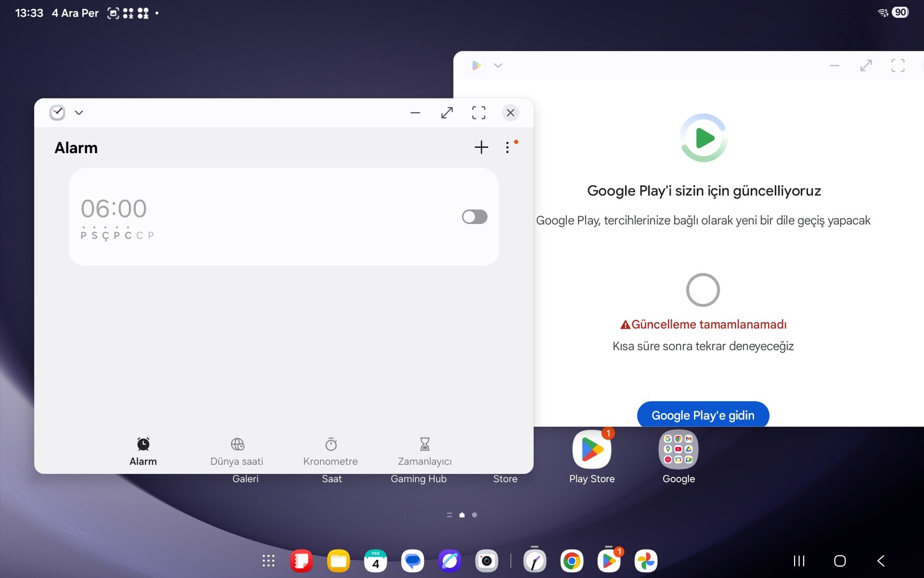Add a new alarm with the plus icon

[x=481, y=147]
